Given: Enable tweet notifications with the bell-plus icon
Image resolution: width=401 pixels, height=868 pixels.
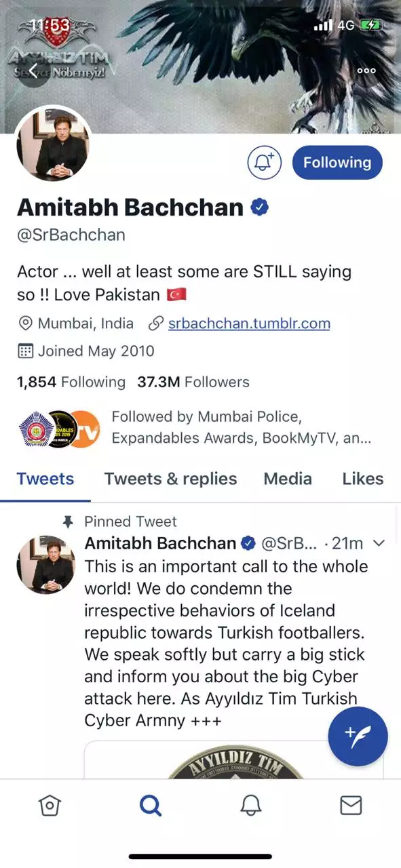Looking at the screenshot, I should pyautogui.click(x=264, y=162).
